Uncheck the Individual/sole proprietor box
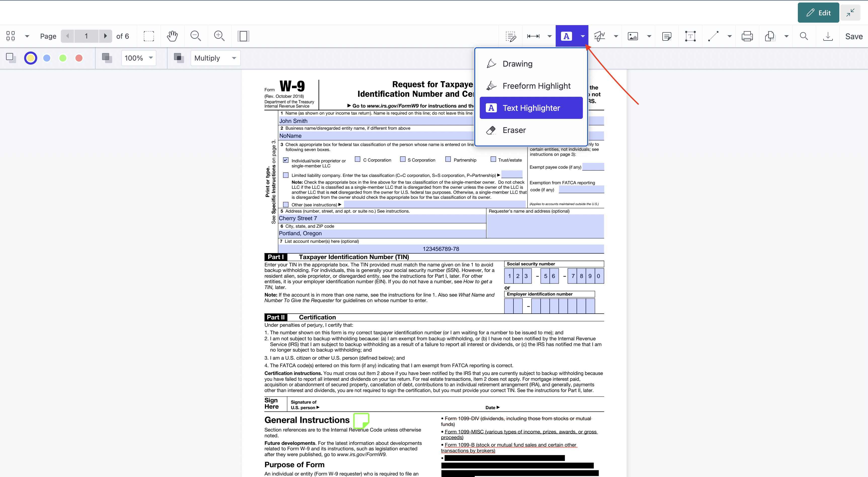The image size is (868, 477). point(286,160)
